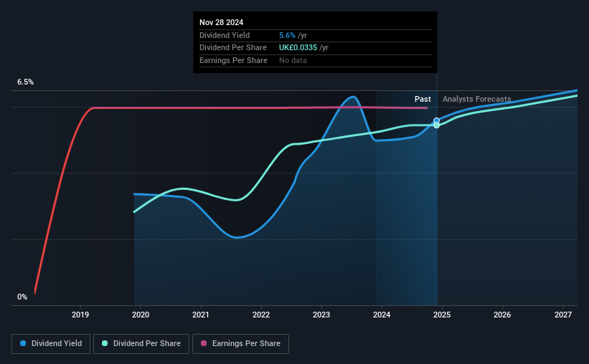
Task: Click the UK£0.0335 value in tooltip
Action: pos(298,48)
